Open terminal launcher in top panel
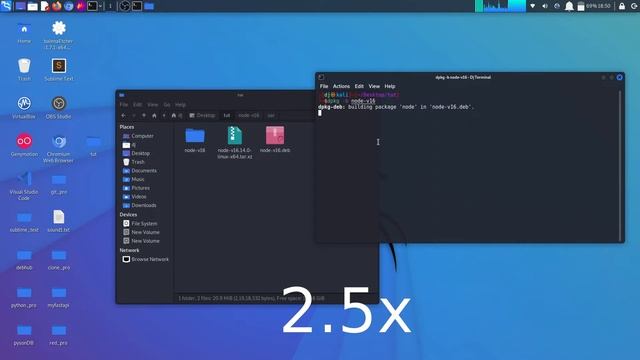This screenshot has height=360, width=640. pyautogui.click(x=92, y=6)
